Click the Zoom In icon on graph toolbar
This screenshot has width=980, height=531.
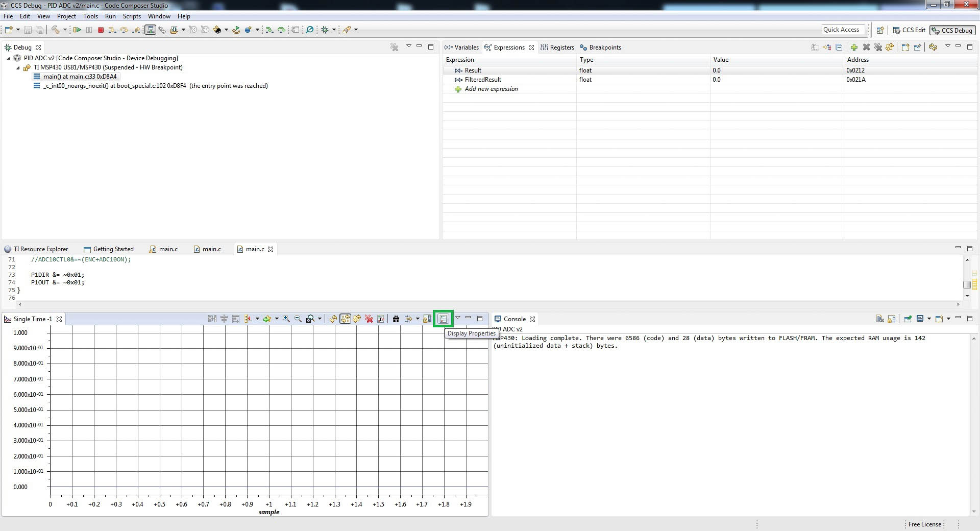pos(286,319)
